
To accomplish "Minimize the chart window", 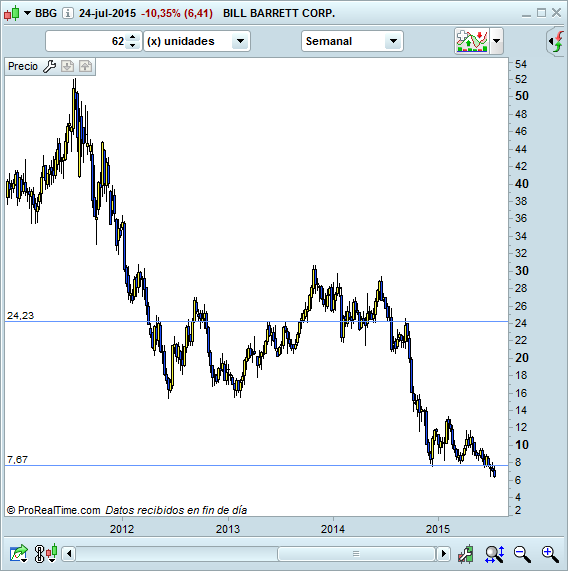I will coord(526,15).
